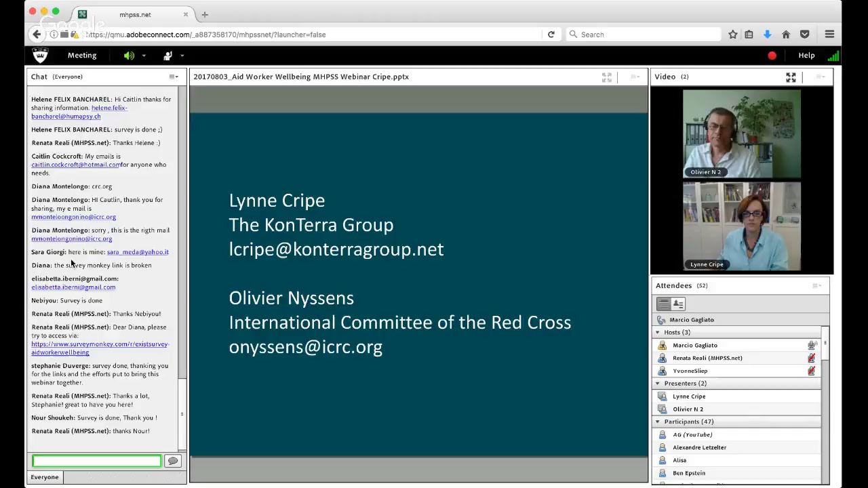Open the surveymonkey existsurvey link

click(x=100, y=348)
